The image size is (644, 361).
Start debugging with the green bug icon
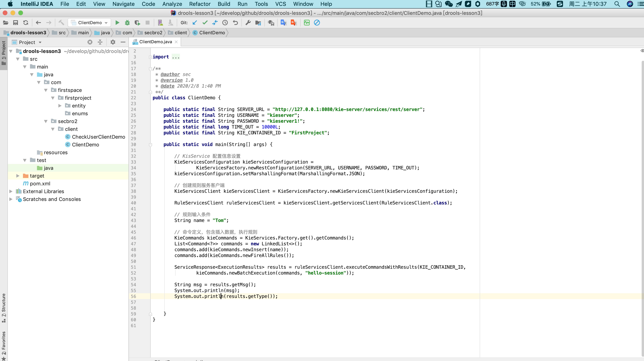[x=127, y=23]
